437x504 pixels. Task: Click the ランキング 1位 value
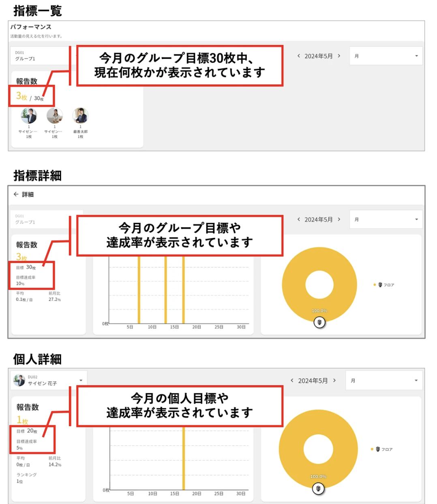click(26, 478)
